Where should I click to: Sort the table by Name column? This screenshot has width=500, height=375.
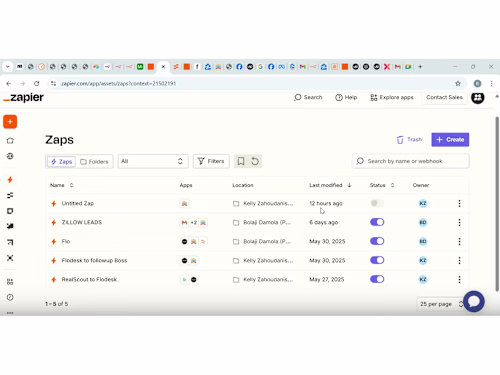coord(61,185)
